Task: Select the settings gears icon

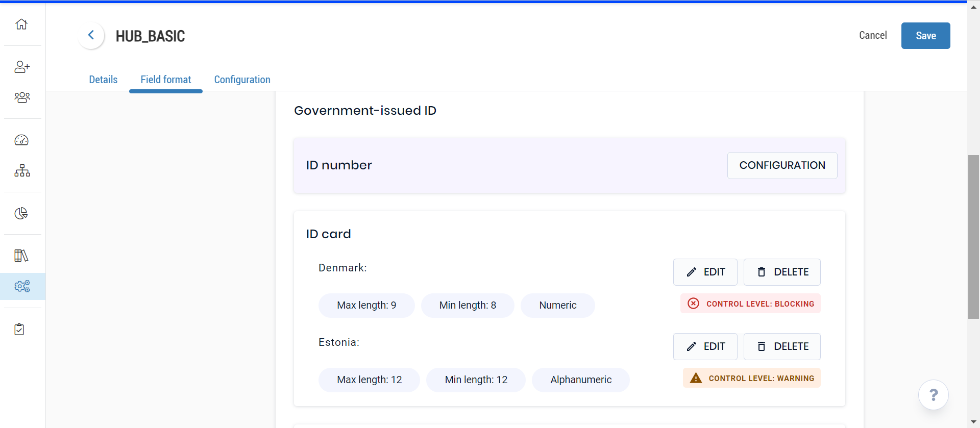Action: [22, 286]
